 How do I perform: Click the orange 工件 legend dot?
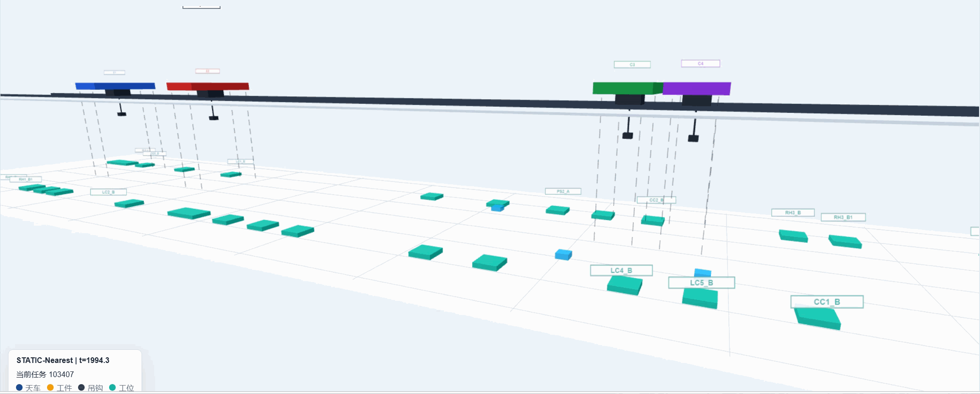pos(50,387)
